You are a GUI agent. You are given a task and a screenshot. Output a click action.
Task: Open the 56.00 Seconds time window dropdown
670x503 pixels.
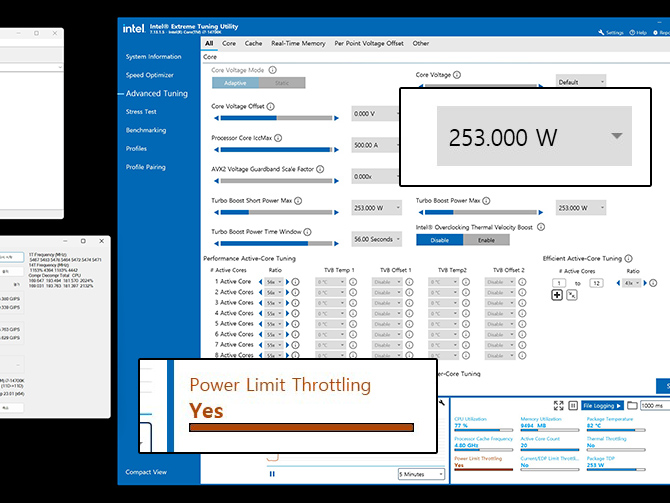[x=376, y=239]
